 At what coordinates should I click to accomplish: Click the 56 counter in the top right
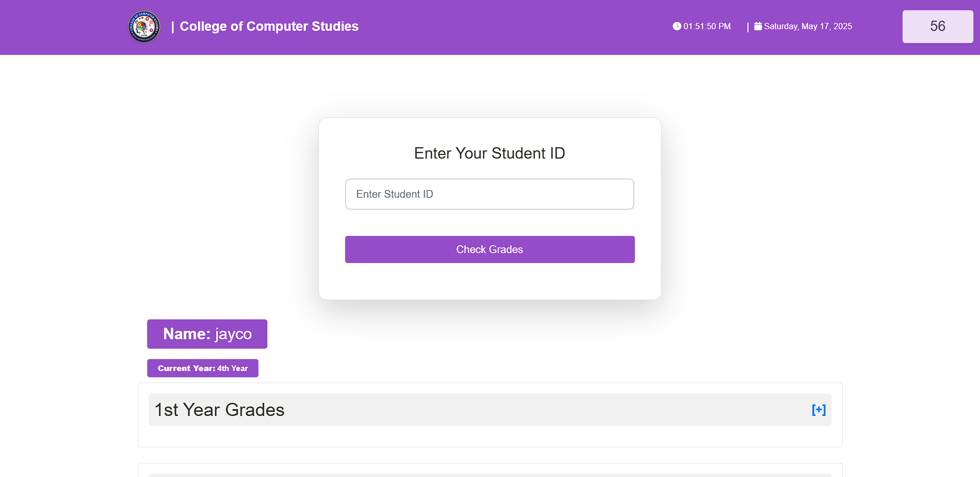point(937,26)
